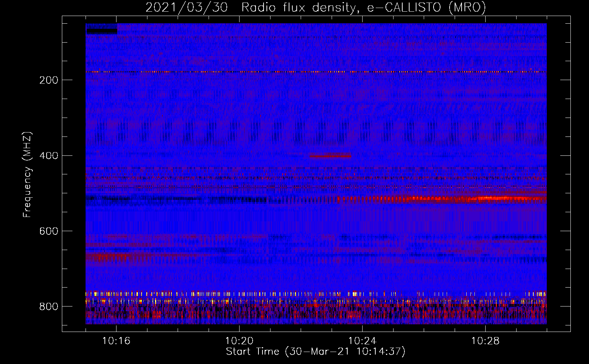Image resolution: width=589 pixels, height=364 pixels.
Task: Click the short red emission bar near 400 MHz
Action: (x=331, y=156)
